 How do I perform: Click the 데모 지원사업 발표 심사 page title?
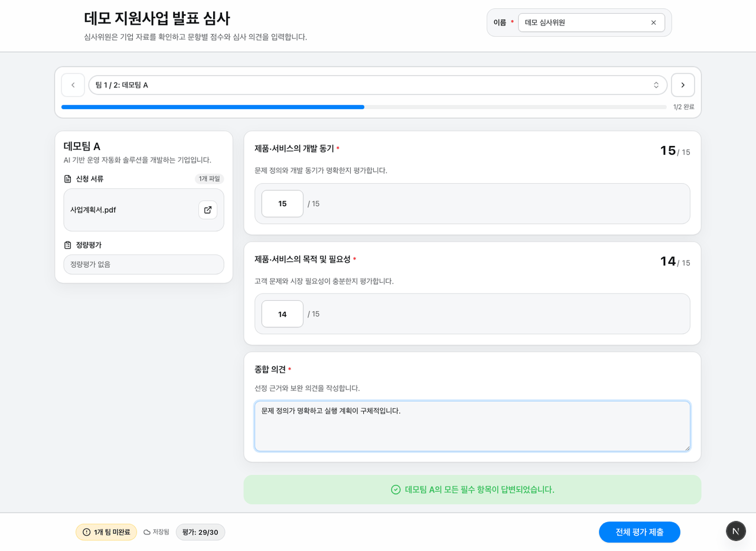pyautogui.click(x=157, y=18)
